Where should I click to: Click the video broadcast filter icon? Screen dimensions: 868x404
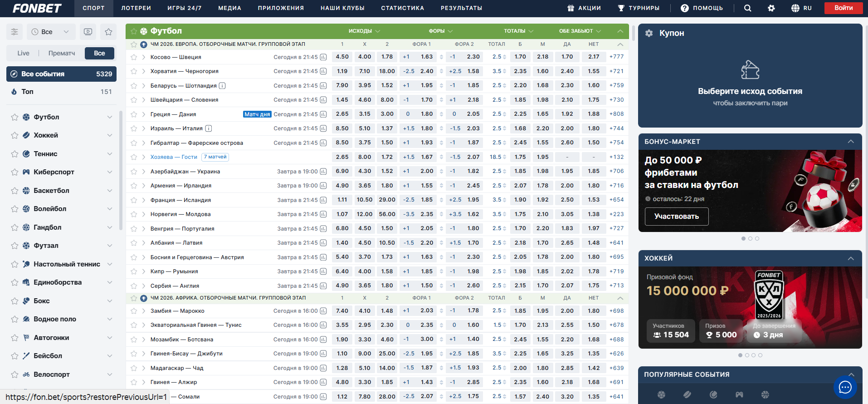(x=88, y=32)
